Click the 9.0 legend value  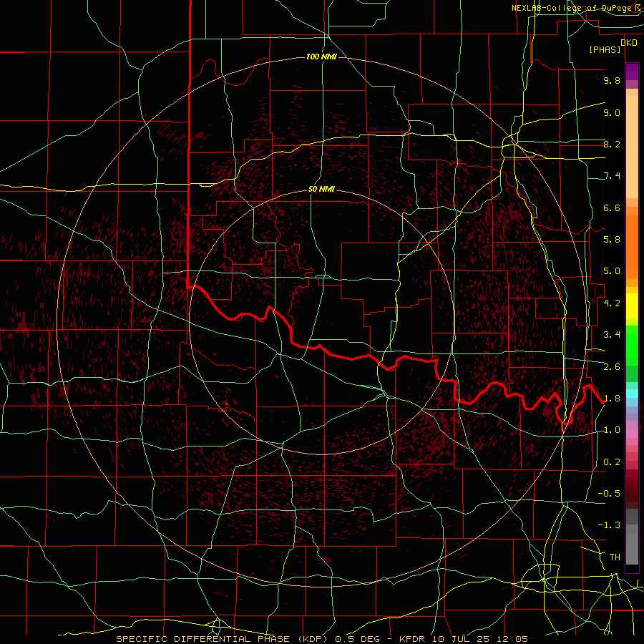coord(612,112)
